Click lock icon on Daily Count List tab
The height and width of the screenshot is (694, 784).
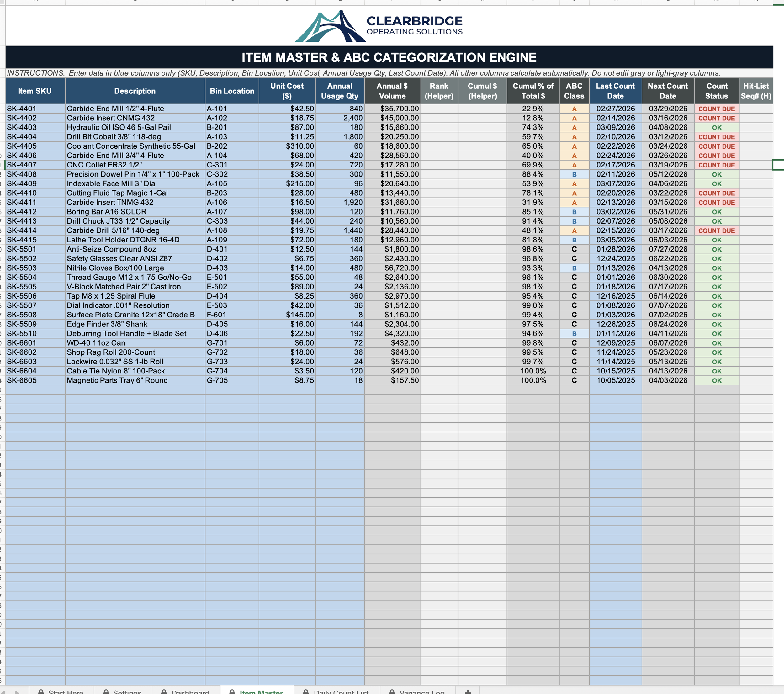[x=306, y=692]
